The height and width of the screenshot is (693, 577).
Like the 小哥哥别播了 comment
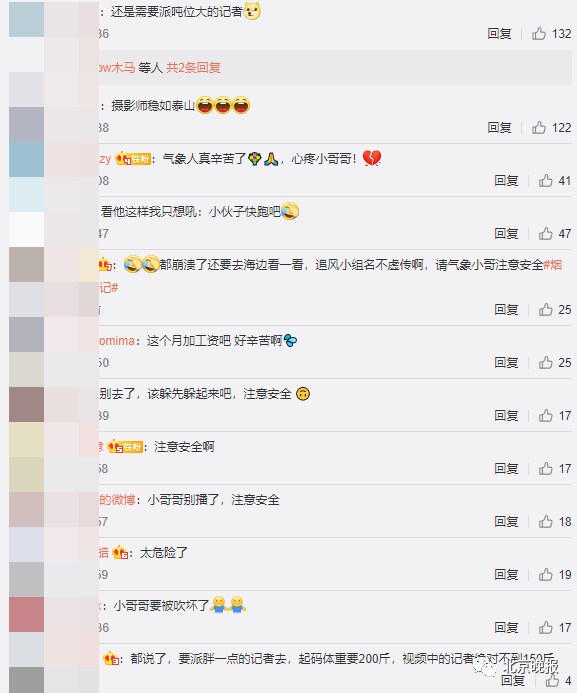click(546, 522)
